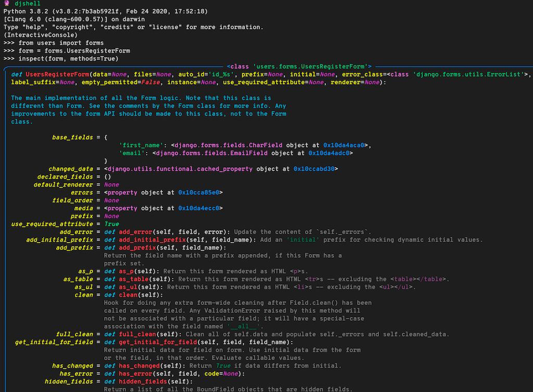Select memory address 0x10da4aca0 for first_name field
The width and height of the screenshot is (533, 392).
tap(345, 145)
